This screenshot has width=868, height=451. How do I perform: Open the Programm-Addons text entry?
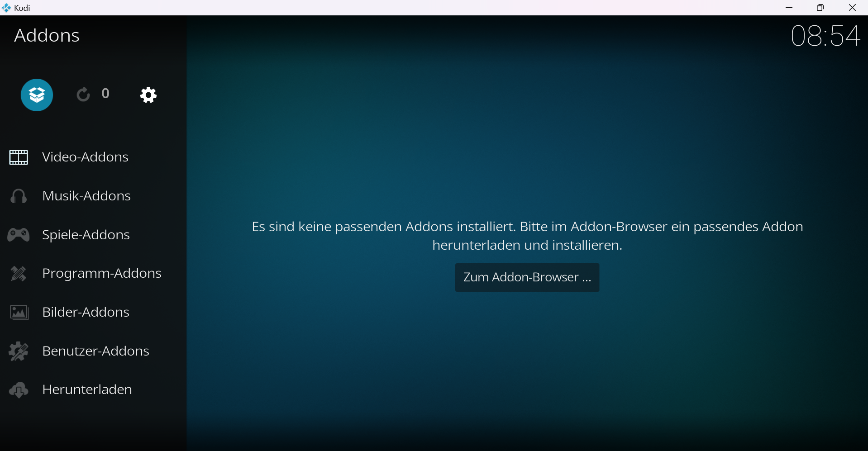point(101,273)
